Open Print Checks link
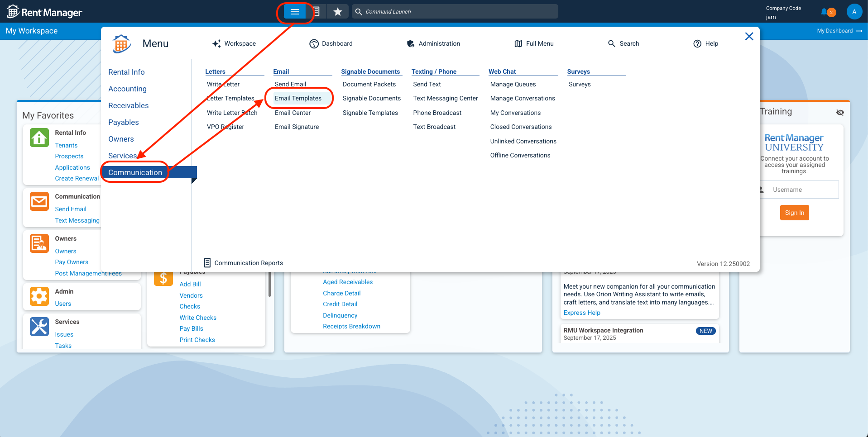The height and width of the screenshot is (437, 868). coord(197,340)
